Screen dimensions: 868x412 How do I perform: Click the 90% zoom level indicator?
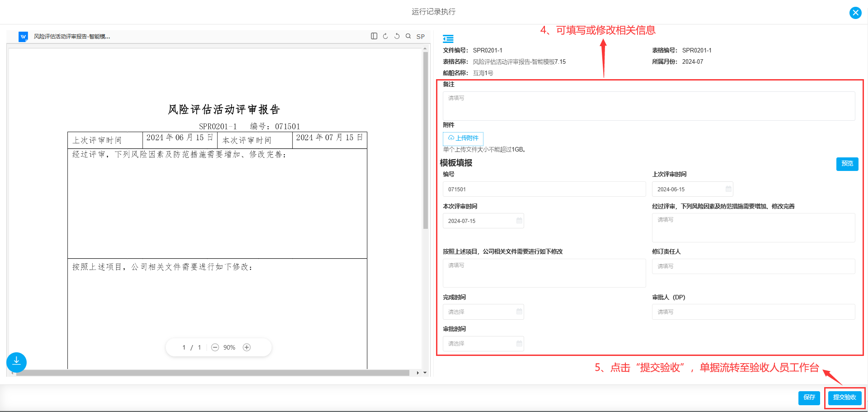pos(229,347)
